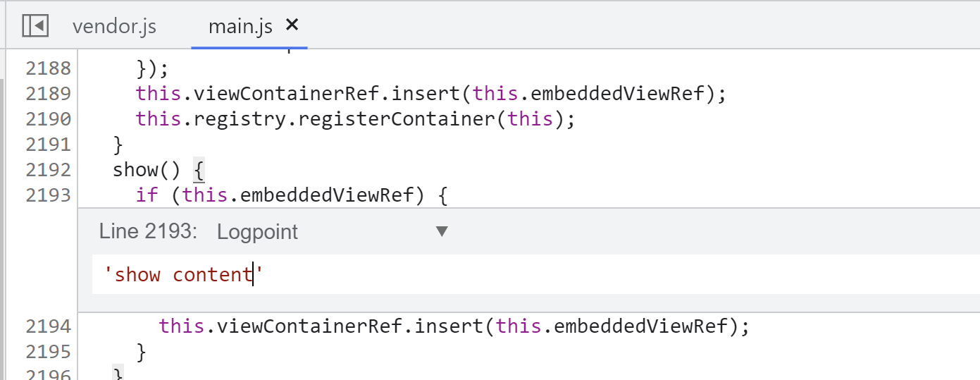Click line number 2195 in the gutter
The image size is (980, 380).
(48, 352)
